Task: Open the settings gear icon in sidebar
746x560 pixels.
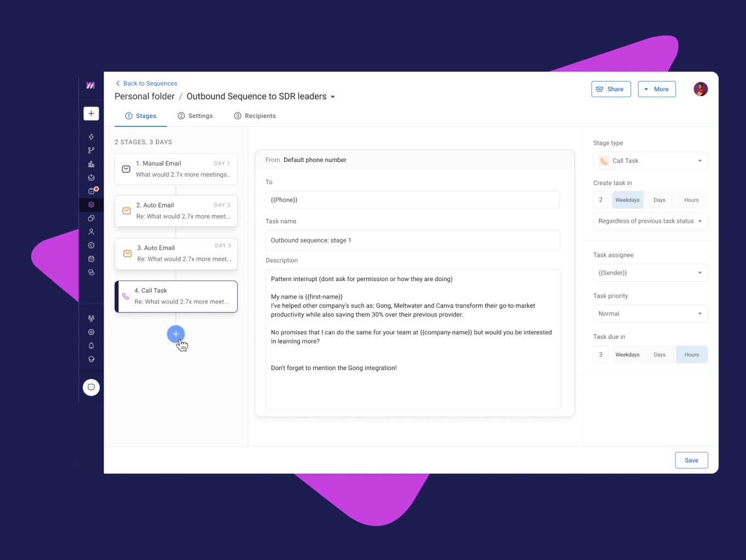Action: tap(91, 332)
